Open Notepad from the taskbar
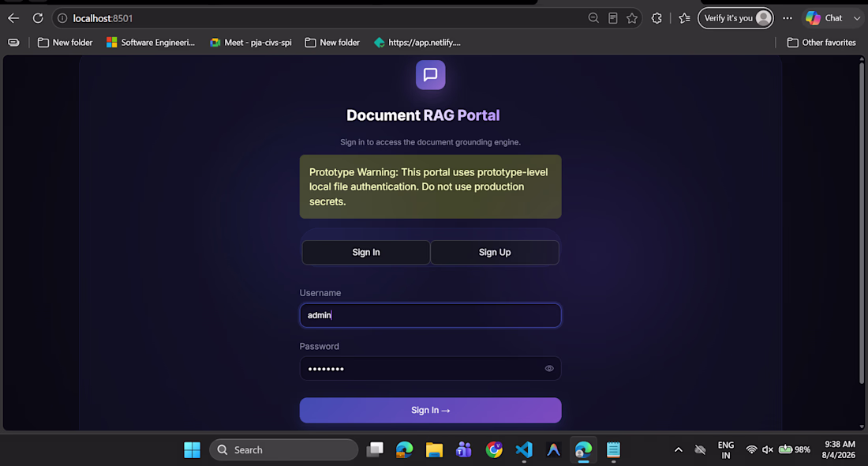Screen dimensions: 868x466 pos(613,450)
